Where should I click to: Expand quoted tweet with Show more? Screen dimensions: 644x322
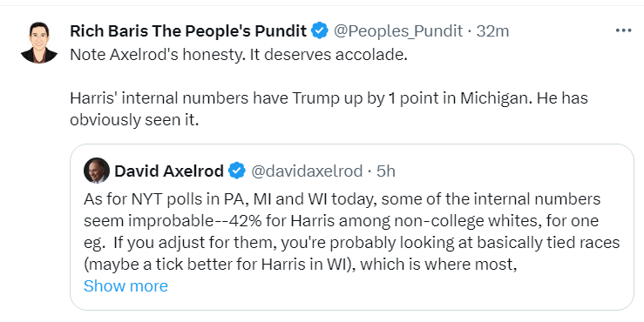tap(125, 286)
